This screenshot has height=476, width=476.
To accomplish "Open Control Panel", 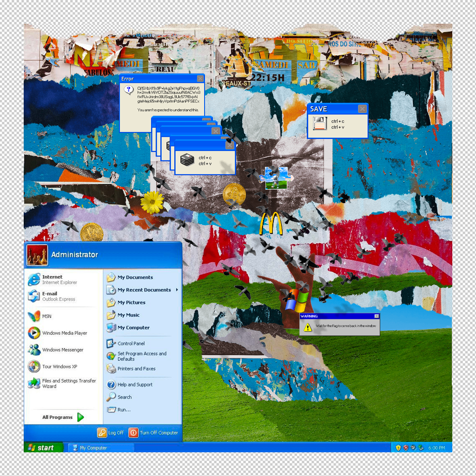I will [126, 344].
